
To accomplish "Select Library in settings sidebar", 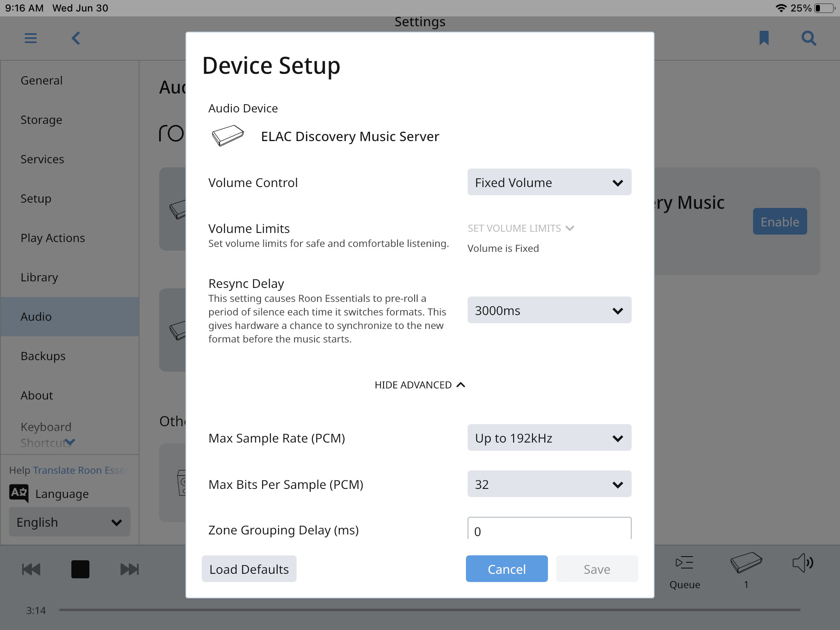I will point(70,277).
